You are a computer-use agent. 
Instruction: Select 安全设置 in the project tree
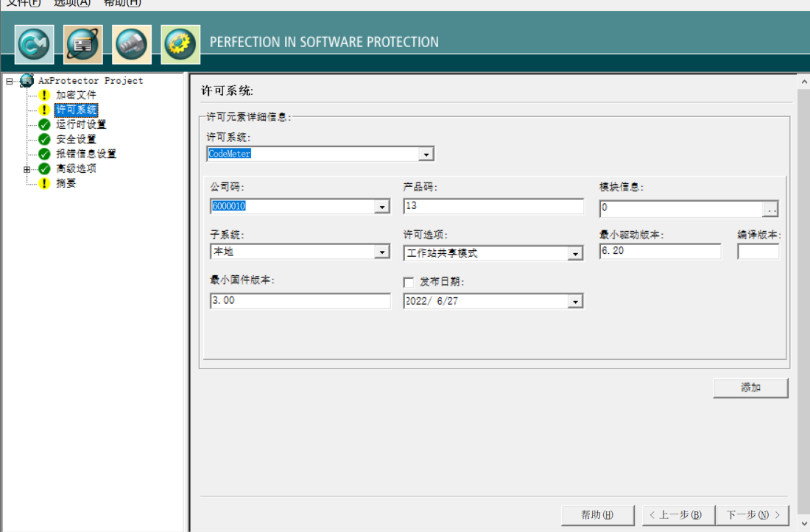pos(76,139)
